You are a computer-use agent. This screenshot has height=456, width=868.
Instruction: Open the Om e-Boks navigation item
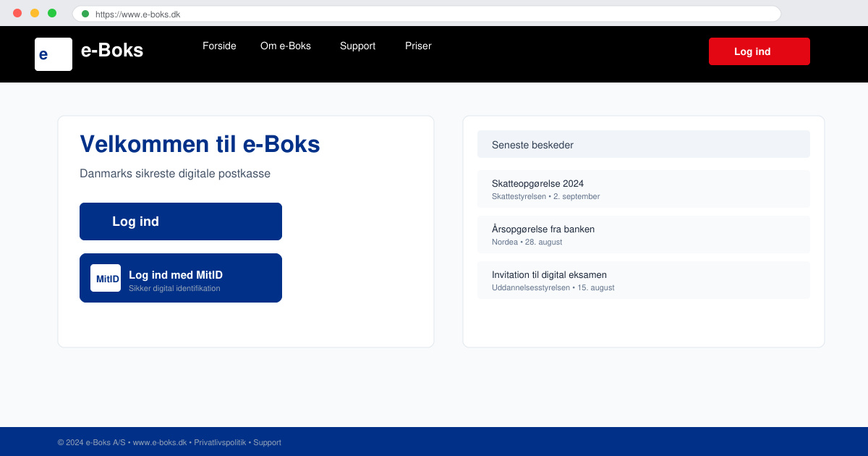(286, 46)
